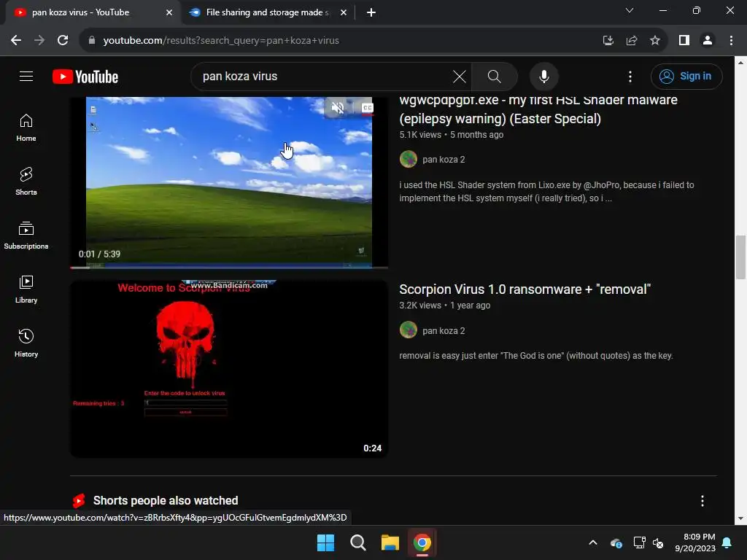The image size is (747, 560).
Task: Click the Chrome taskbar icon
Action: (x=422, y=542)
